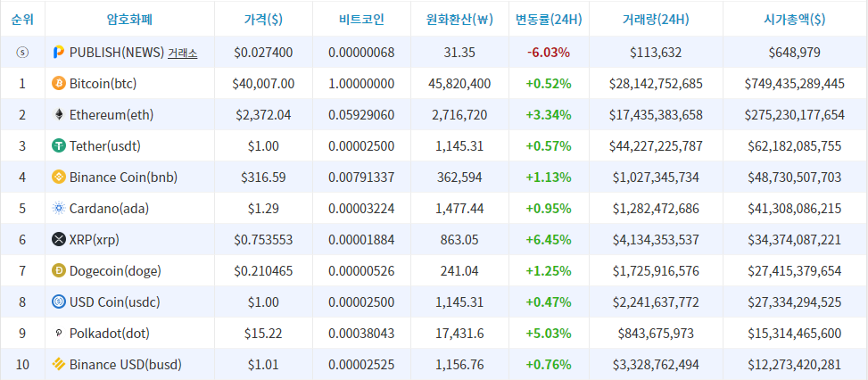
Task: Click Bitcoin market cap $749,435,289,445
Action: click(x=794, y=84)
